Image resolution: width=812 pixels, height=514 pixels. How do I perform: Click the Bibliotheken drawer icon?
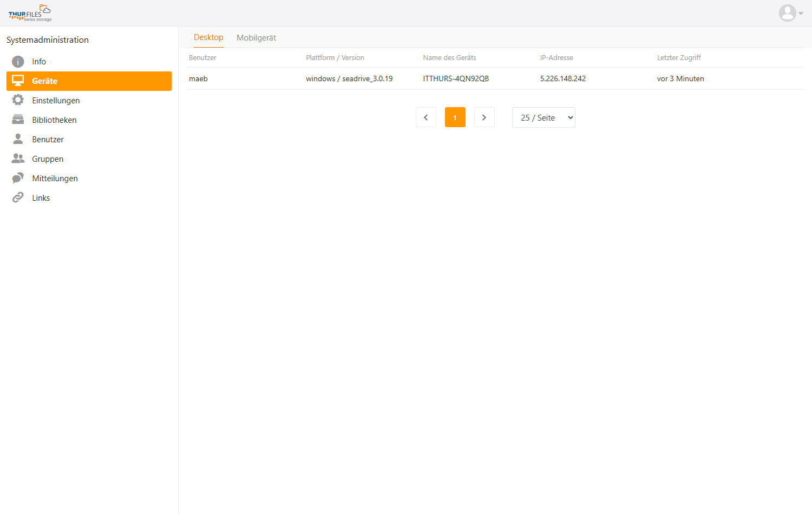(x=18, y=120)
